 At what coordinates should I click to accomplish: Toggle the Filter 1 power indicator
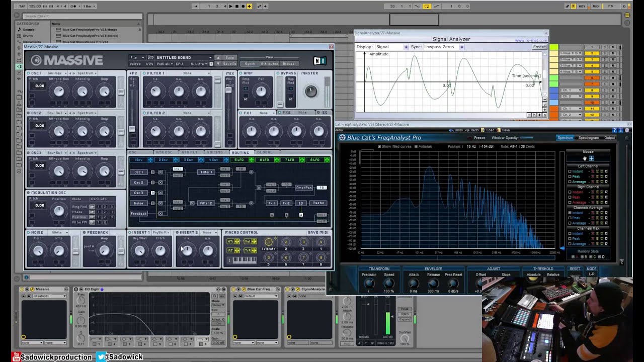(x=144, y=73)
